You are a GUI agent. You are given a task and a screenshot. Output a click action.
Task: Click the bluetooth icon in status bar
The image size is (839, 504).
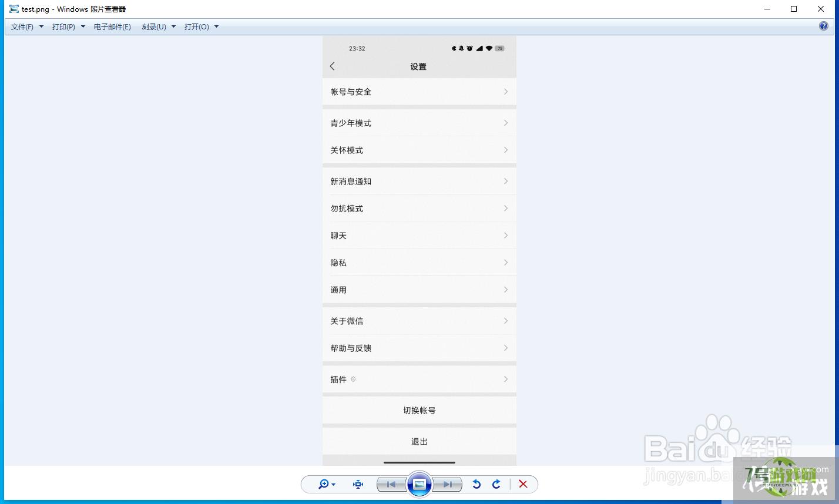coord(454,48)
